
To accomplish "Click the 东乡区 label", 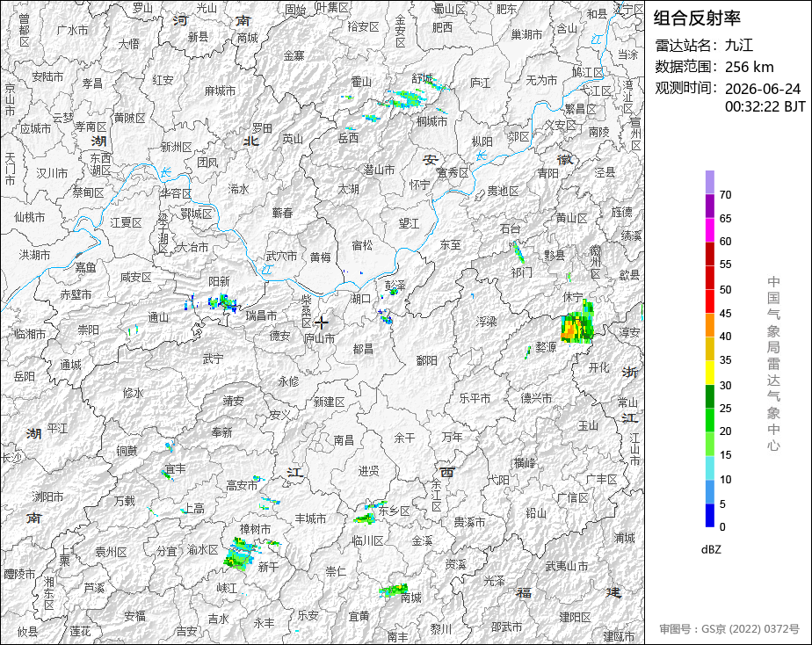I will click(394, 511).
